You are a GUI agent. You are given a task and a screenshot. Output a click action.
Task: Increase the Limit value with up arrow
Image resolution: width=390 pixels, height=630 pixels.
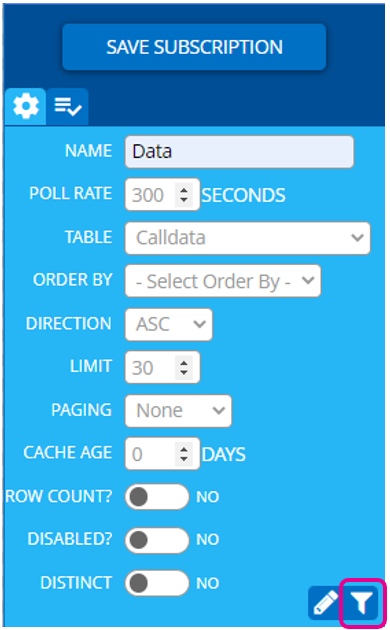(184, 363)
